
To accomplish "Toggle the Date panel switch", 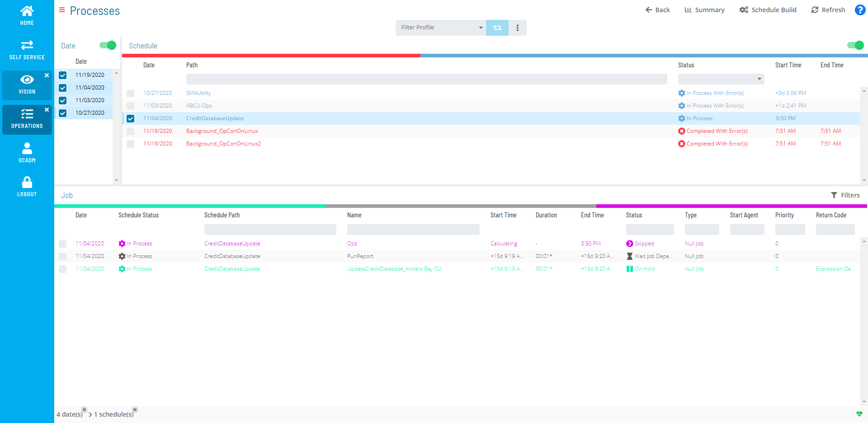I will [108, 45].
